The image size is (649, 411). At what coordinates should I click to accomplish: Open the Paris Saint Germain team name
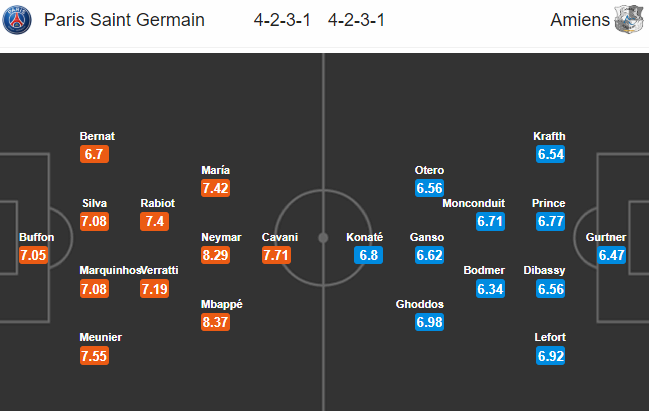tap(124, 20)
